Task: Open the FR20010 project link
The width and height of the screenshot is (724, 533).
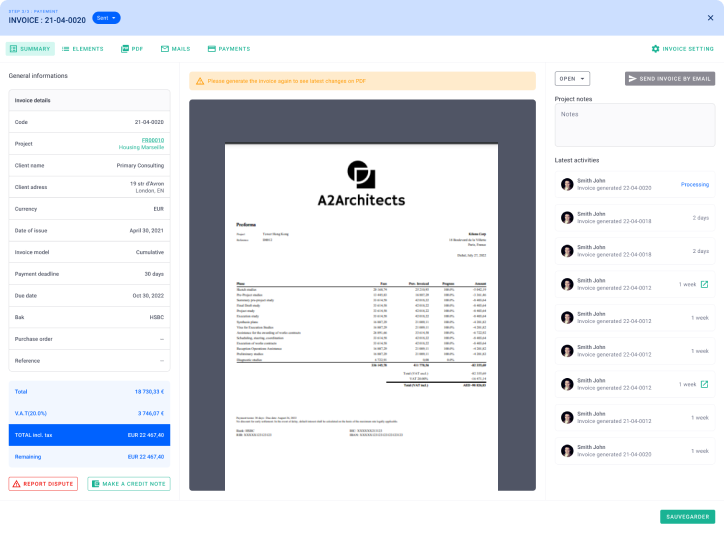Action: pyautogui.click(x=152, y=140)
